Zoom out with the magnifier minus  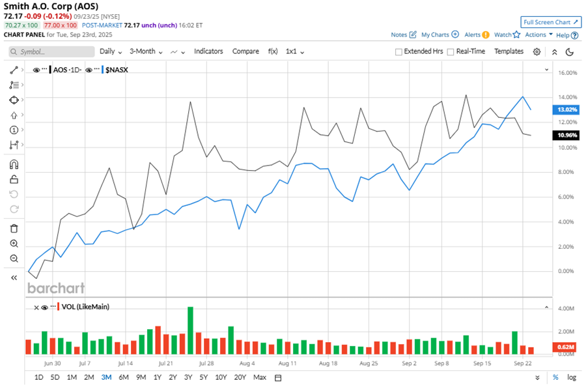coord(14,259)
